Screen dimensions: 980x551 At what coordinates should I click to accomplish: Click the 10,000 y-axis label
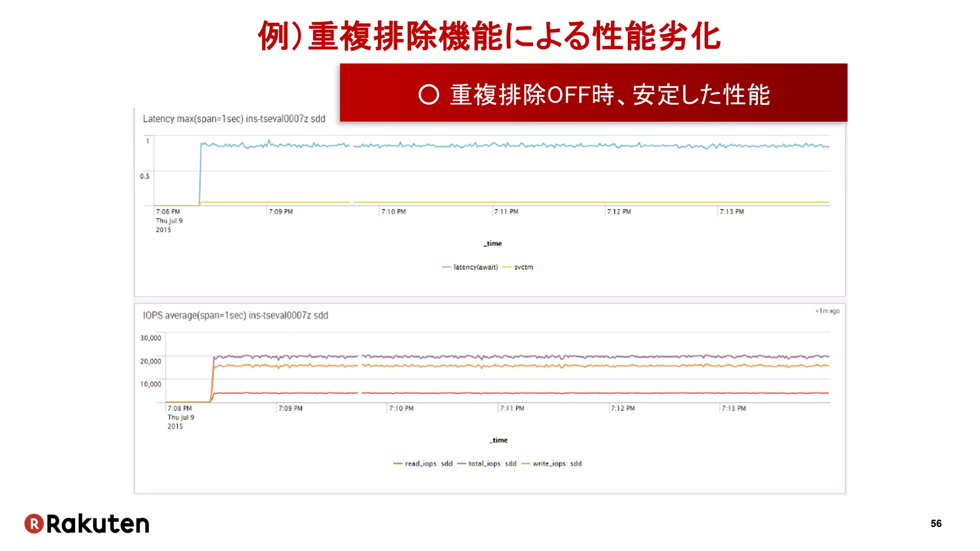151,384
